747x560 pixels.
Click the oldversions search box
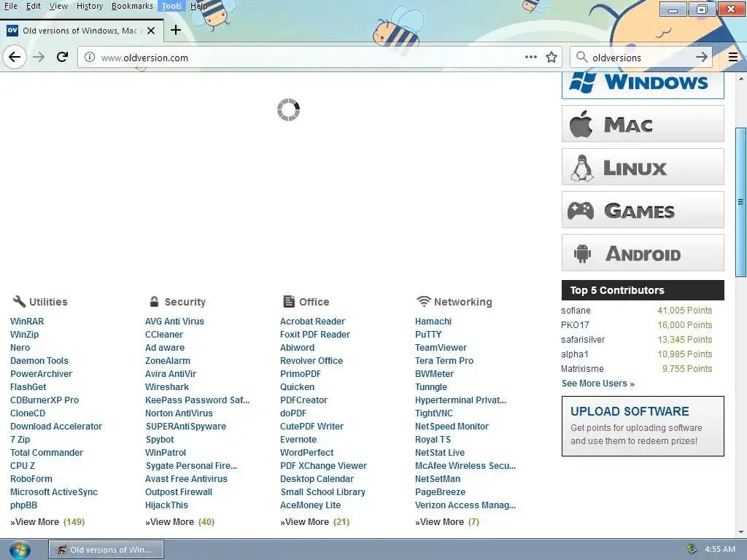(640, 58)
